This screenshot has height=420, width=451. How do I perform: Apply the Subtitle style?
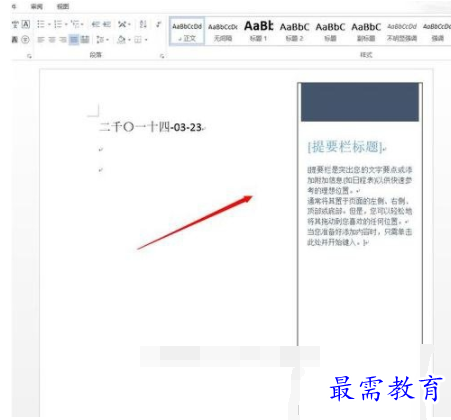[366, 31]
